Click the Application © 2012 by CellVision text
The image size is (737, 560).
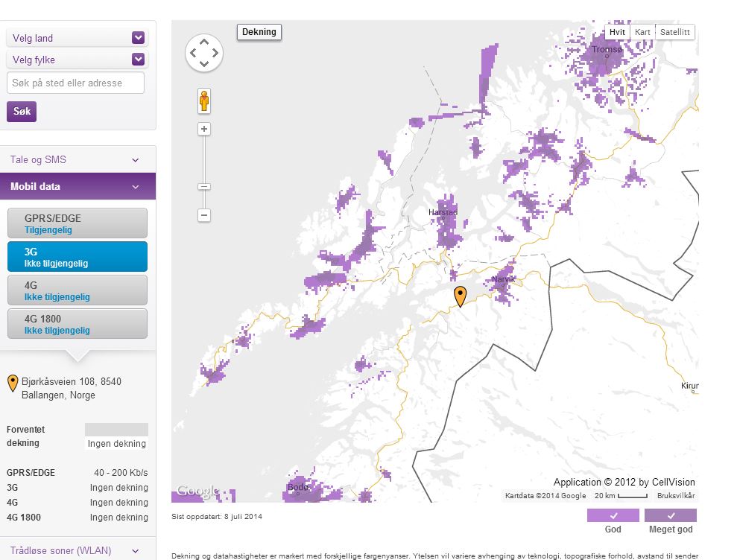pos(624,482)
